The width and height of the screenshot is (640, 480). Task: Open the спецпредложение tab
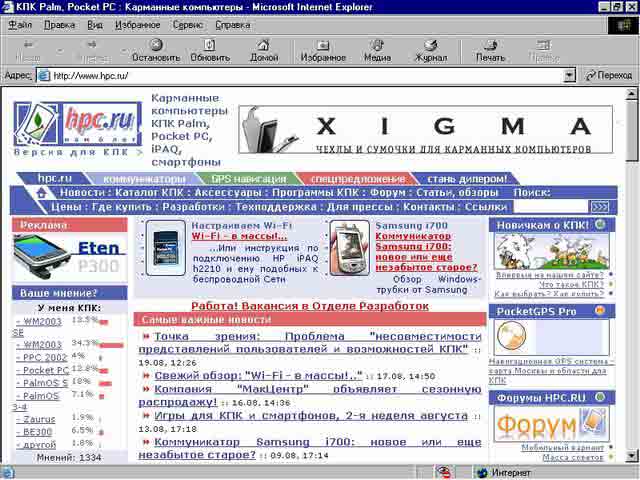[x=358, y=179]
